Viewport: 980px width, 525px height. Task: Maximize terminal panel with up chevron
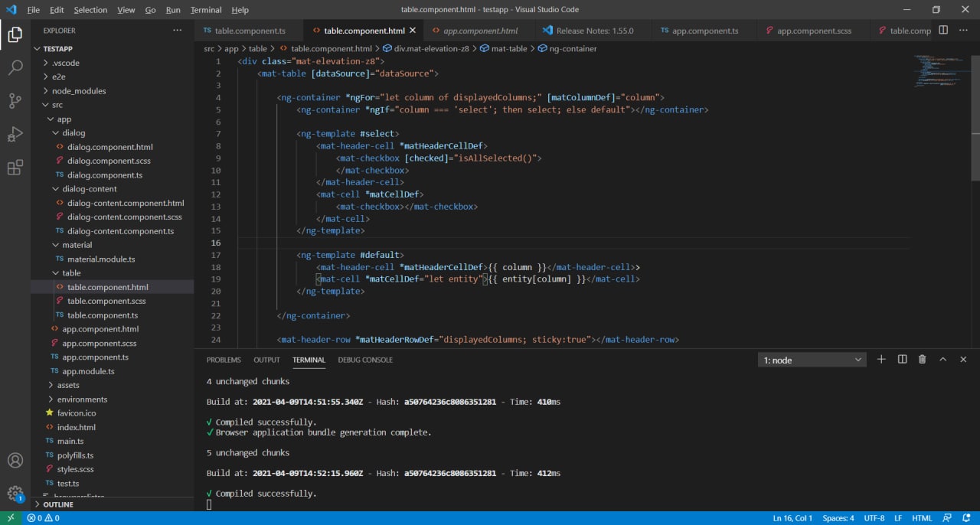click(942, 360)
